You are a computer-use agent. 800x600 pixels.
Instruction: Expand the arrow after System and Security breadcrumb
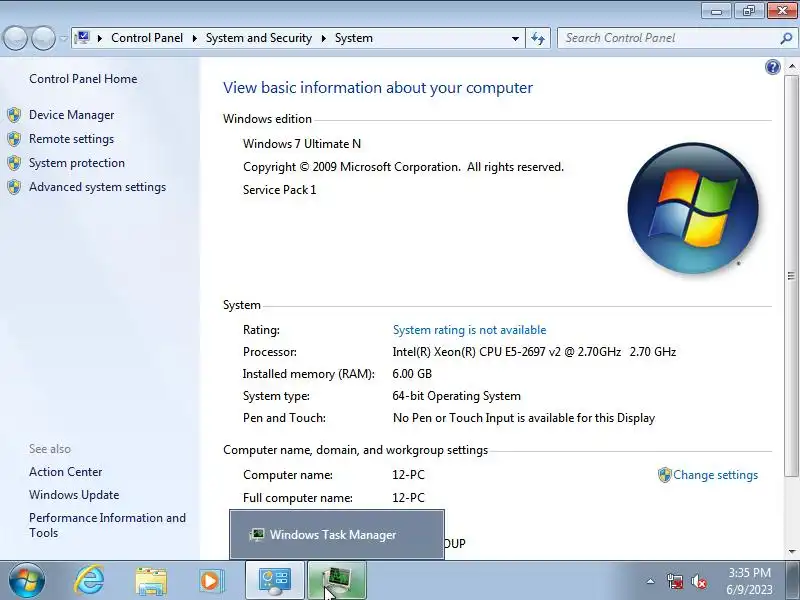323,38
